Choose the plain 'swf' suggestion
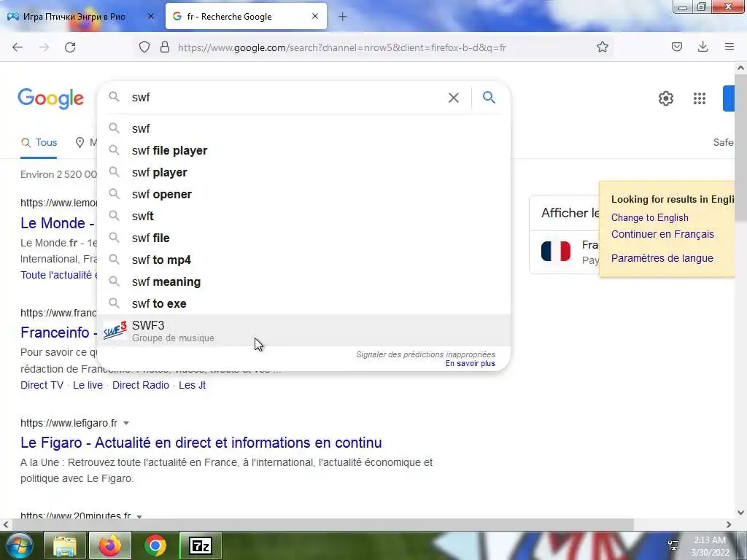The height and width of the screenshot is (560, 747). tap(303, 128)
